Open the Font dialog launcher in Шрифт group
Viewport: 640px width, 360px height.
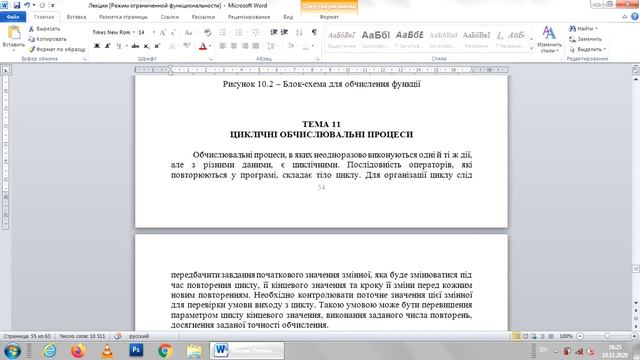(211, 59)
